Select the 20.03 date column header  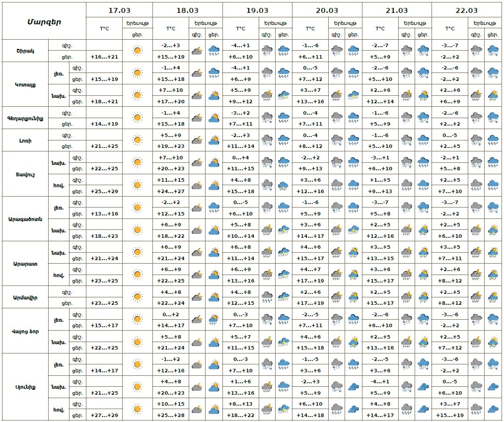pos(327,10)
